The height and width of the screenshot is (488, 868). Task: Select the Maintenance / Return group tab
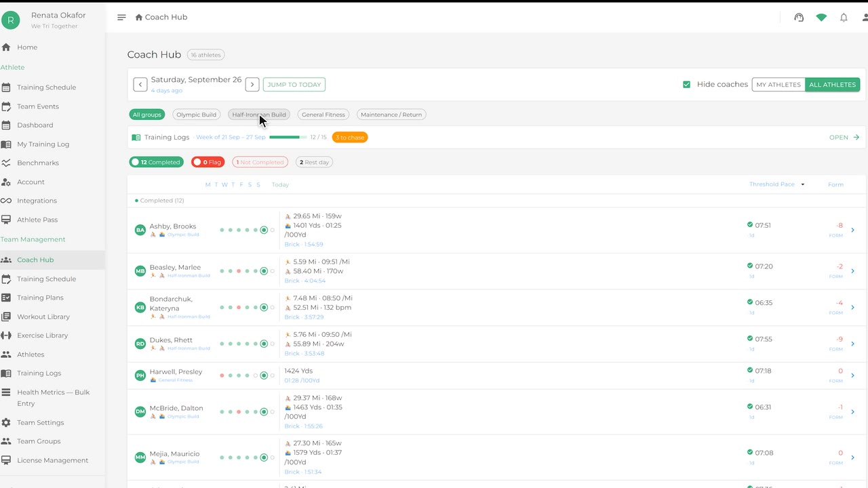click(391, 115)
